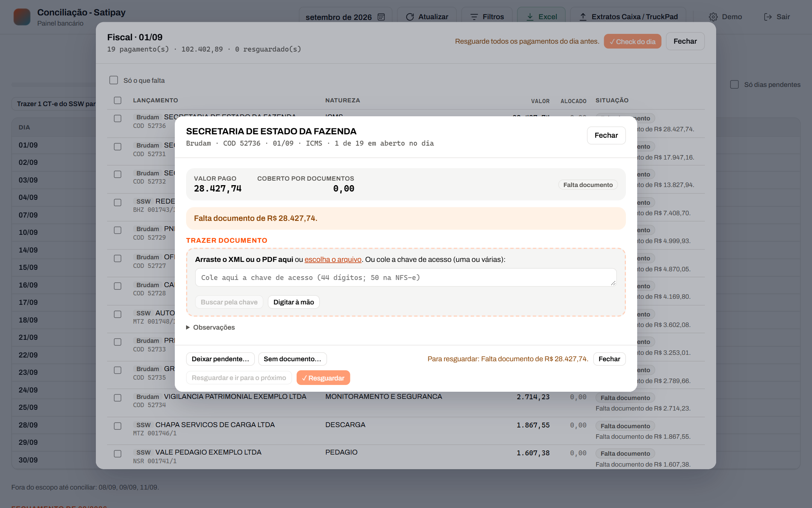The width and height of the screenshot is (812, 508).
Task: Click Fechar in the dialog footer
Action: pos(609,359)
